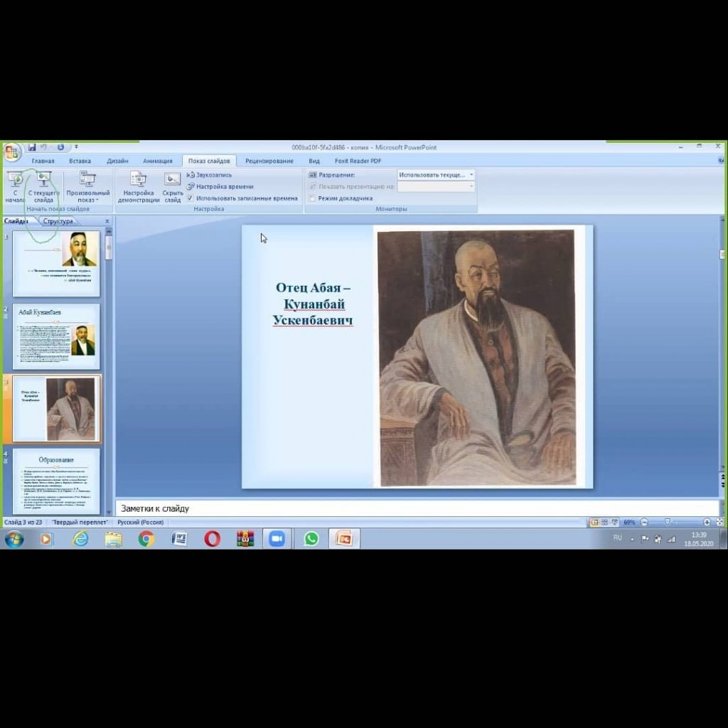The height and width of the screenshot is (728, 728).
Task: Click into 'Заметки к слайду' notes field
Action: point(417,508)
